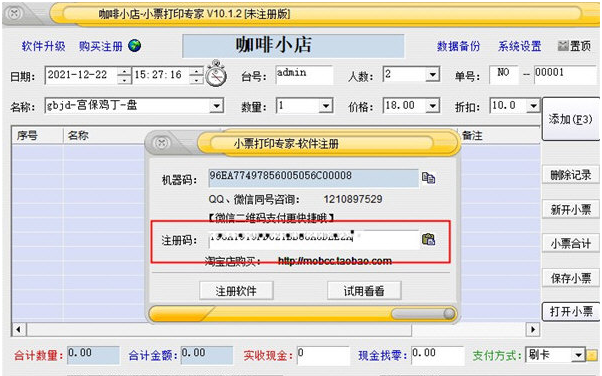
Task: Click the 机器码 field
Action: click(313, 178)
